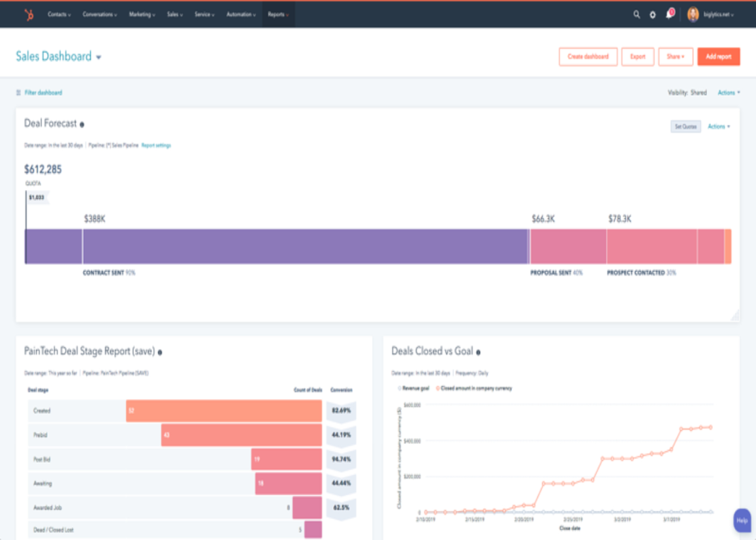Hide the Deal Forecast info tooltip marker

(x=82, y=124)
